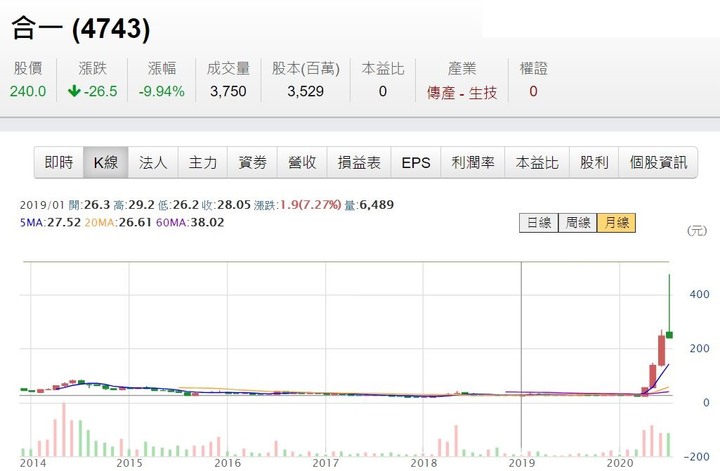This screenshot has width=720, height=471.
Task: Select the 本益比 tab
Action: (537, 163)
